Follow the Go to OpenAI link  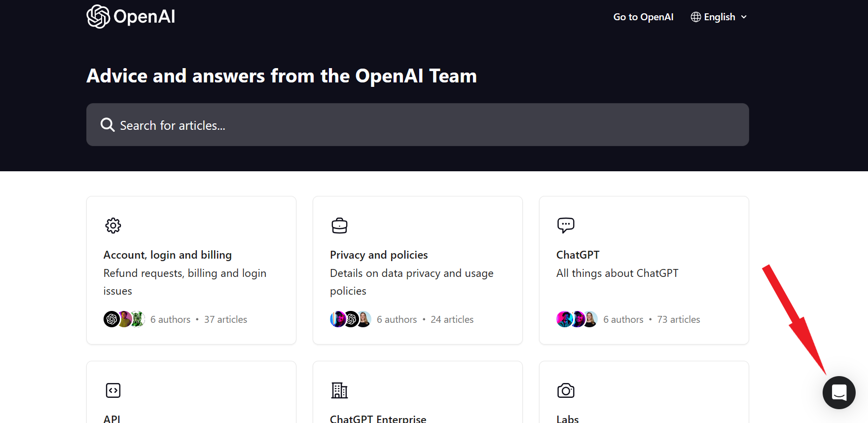(x=643, y=17)
